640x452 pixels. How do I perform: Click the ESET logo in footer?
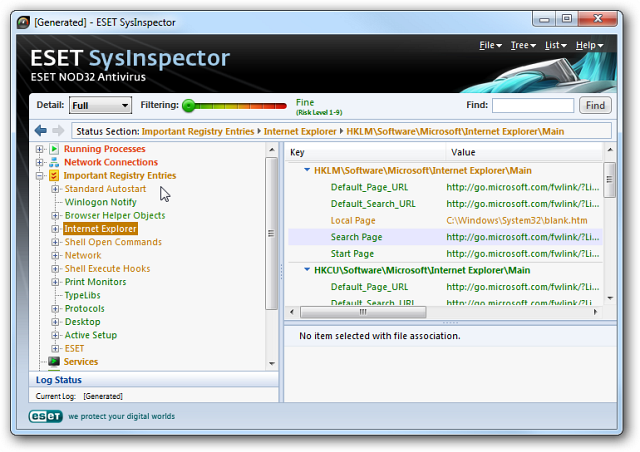[x=46, y=416]
